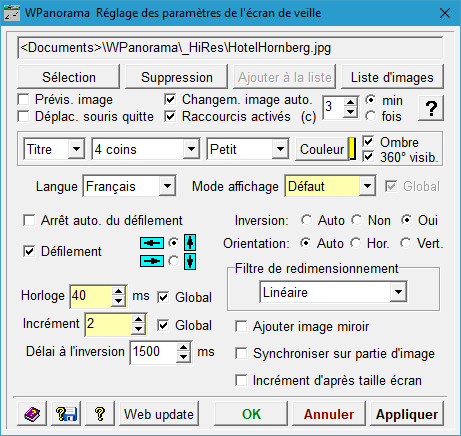Click the Web update button
This screenshot has height=436, width=461.
(159, 414)
